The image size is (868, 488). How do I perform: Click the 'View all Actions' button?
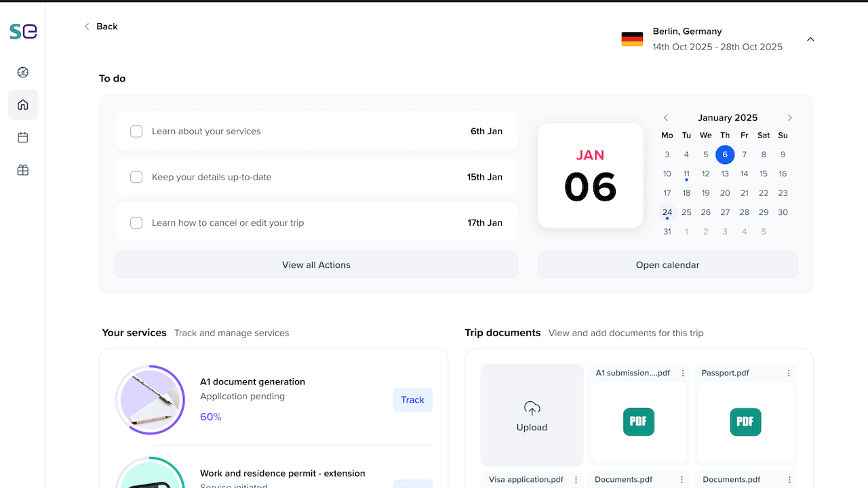click(x=316, y=265)
